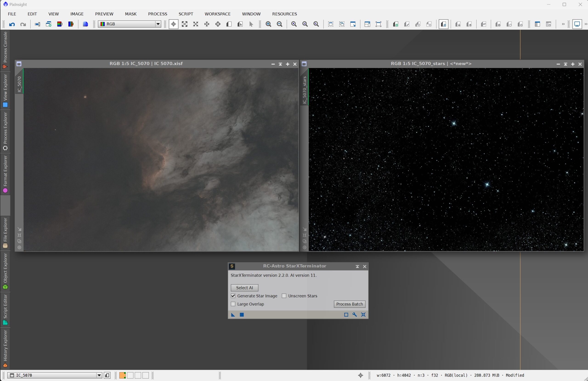Click the fit-window-to-image icon with arrow
This screenshot has height=381, width=588.
point(353,24)
